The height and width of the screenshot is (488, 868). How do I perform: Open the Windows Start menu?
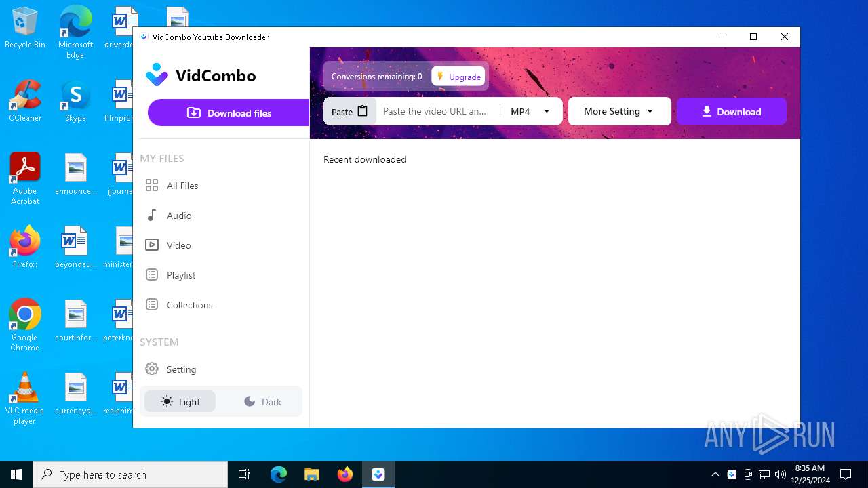coord(16,474)
